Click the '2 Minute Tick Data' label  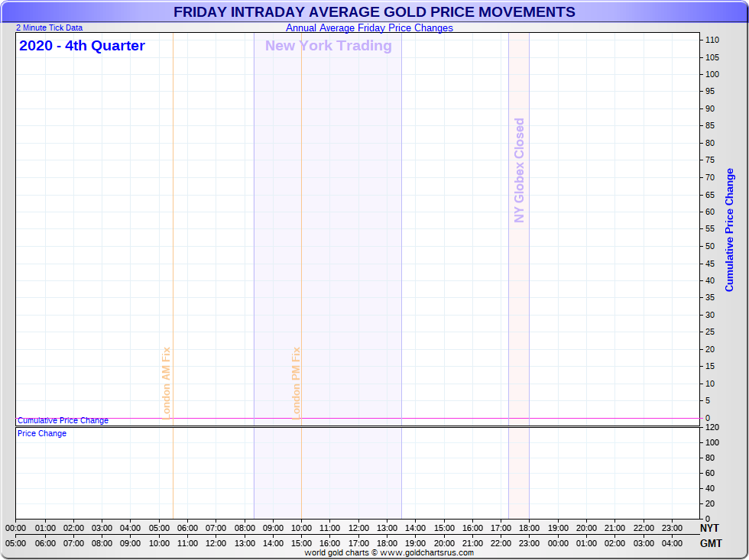coord(50,28)
